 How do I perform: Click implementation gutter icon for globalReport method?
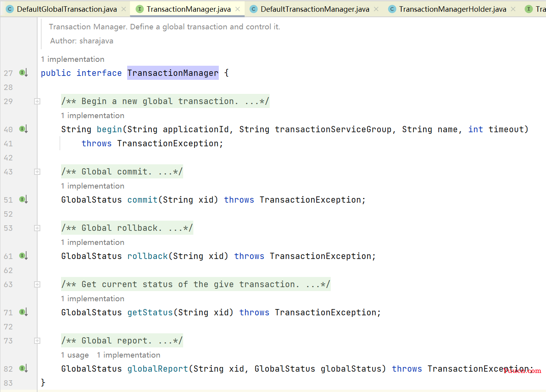pos(23,369)
